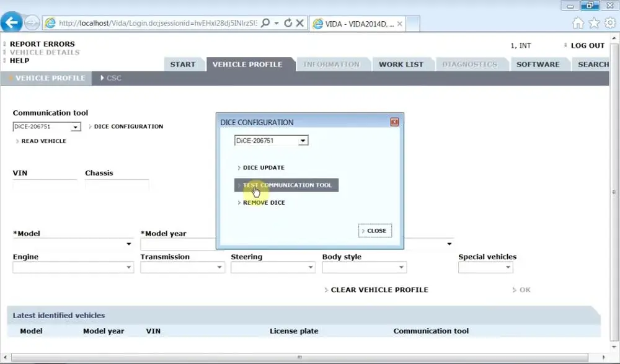620x364 pixels.
Task: Click DICE CONFIGURATION link
Action: pos(128,127)
